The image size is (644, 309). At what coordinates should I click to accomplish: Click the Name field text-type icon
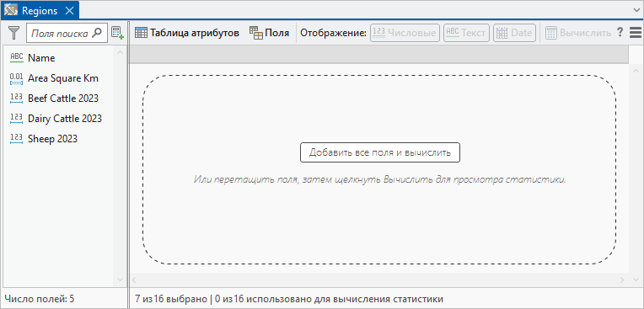(x=16, y=58)
